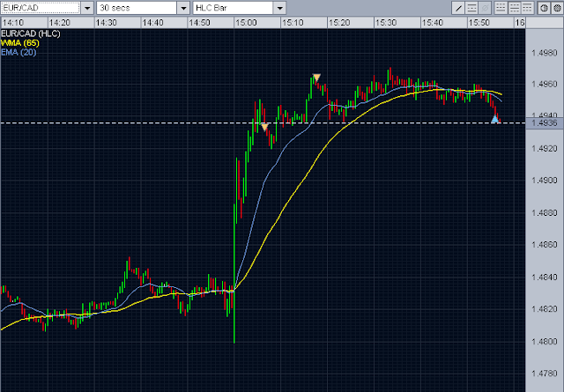Select the EMA (20) indicator label
Viewport: 564px width, 392px height.
[19, 52]
